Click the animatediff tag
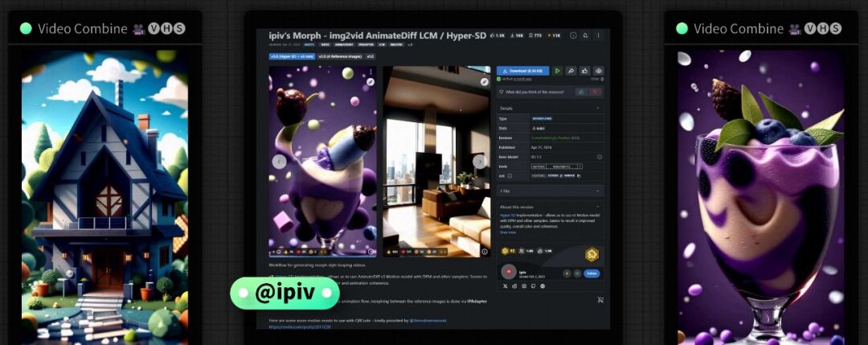The image size is (868, 345). 344,45
